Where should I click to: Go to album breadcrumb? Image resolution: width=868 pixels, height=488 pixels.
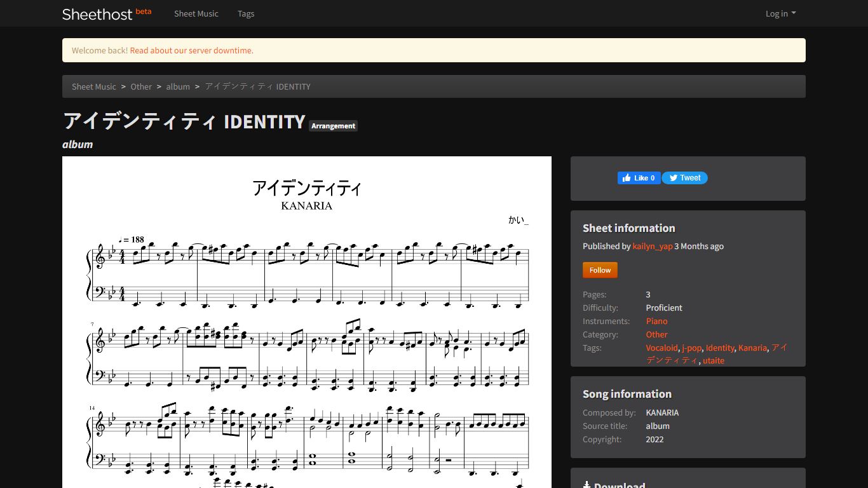coord(178,86)
